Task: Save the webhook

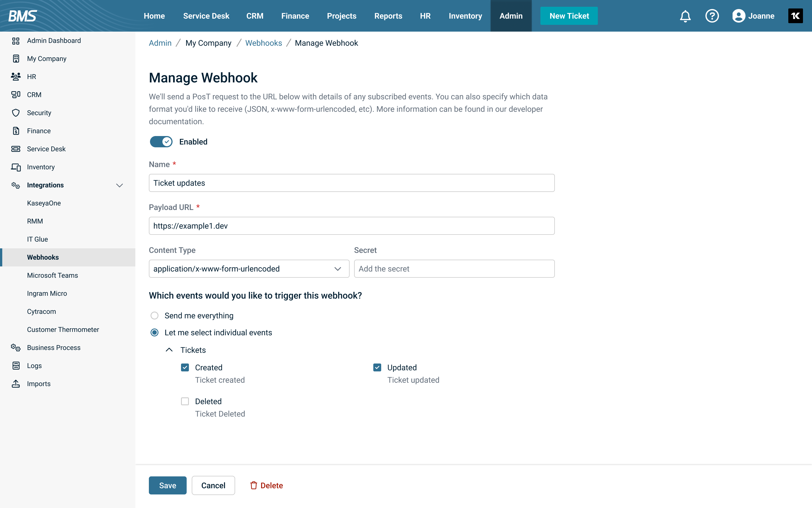Action: click(167, 485)
